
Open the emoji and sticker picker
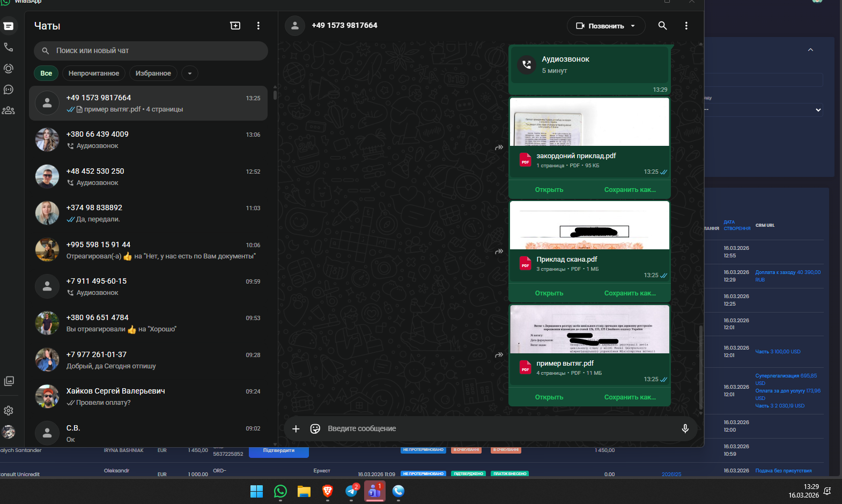click(315, 429)
